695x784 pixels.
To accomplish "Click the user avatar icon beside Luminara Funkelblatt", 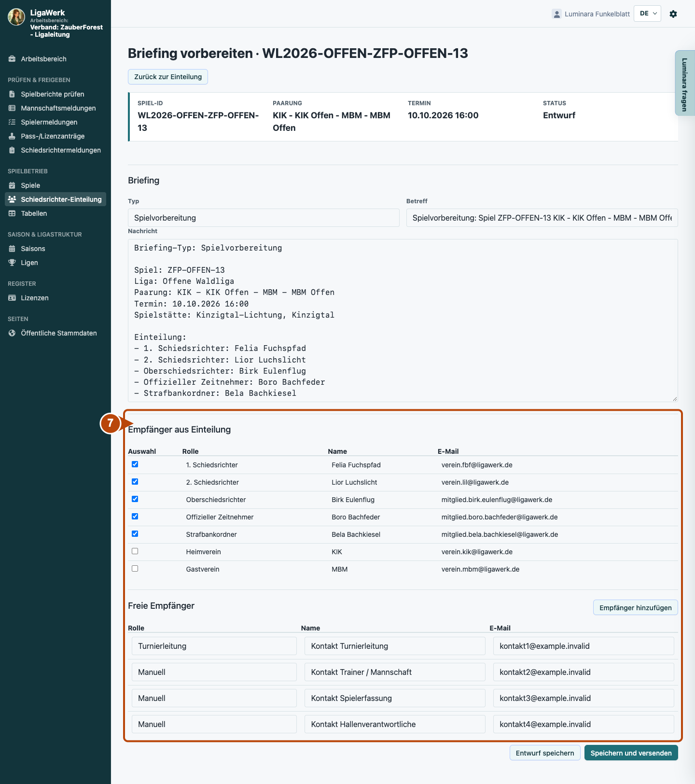I will click(556, 14).
